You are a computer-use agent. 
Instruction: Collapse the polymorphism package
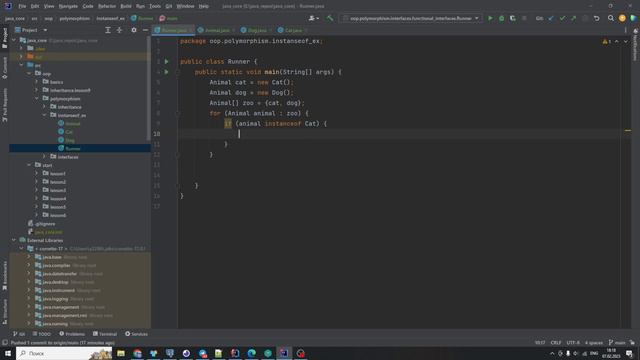[x=37, y=99]
